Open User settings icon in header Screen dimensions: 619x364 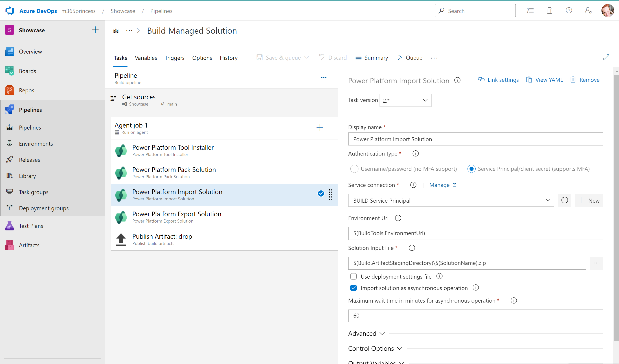(588, 10)
